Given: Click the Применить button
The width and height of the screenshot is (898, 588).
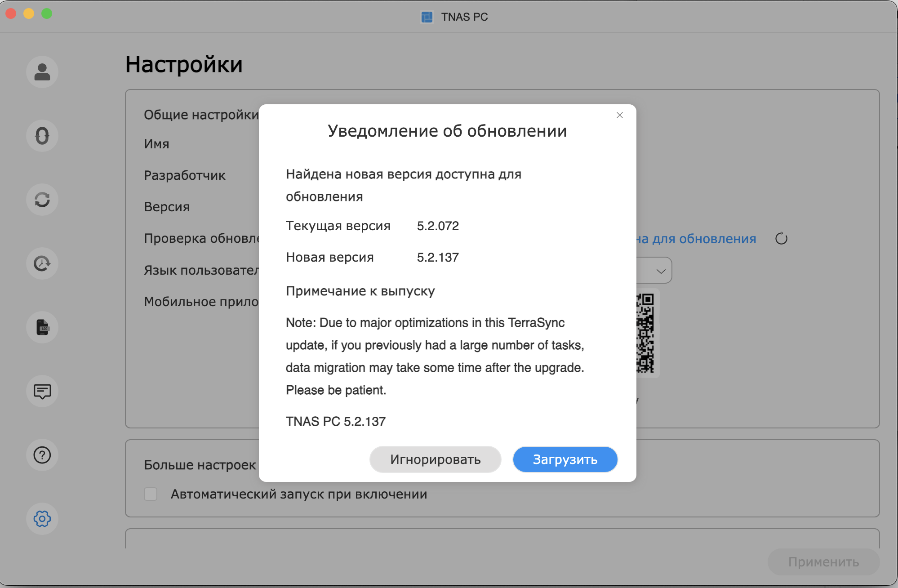Looking at the screenshot, I should point(823,562).
